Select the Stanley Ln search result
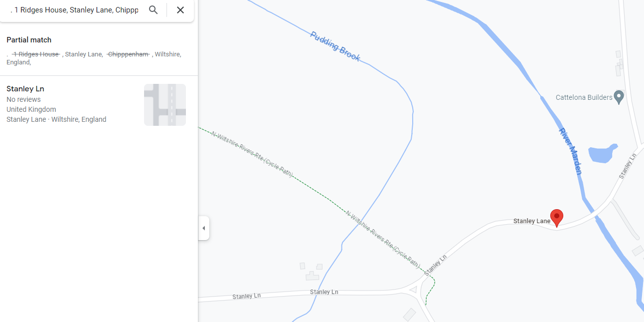This screenshot has height=322, width=644. pyautogui.click(x=99, y=104)
